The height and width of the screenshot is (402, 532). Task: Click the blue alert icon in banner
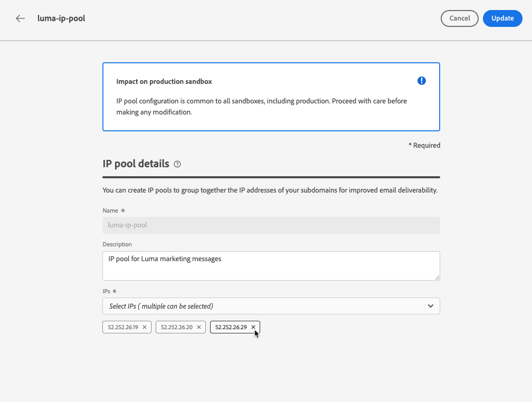pos(421,81)
